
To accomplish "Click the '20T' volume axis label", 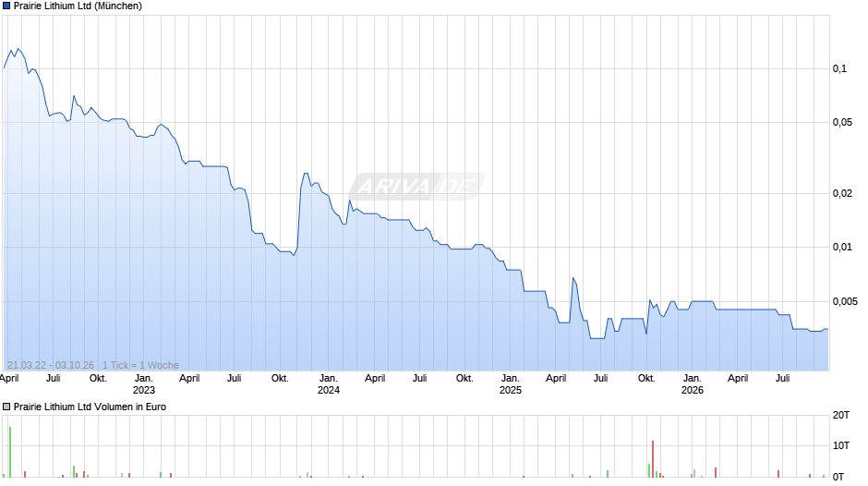I will [x=841, y=415].
